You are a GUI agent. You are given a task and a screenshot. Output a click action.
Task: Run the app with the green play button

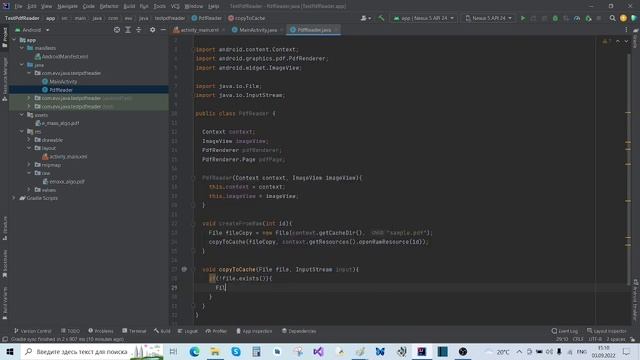pos(523,18)
